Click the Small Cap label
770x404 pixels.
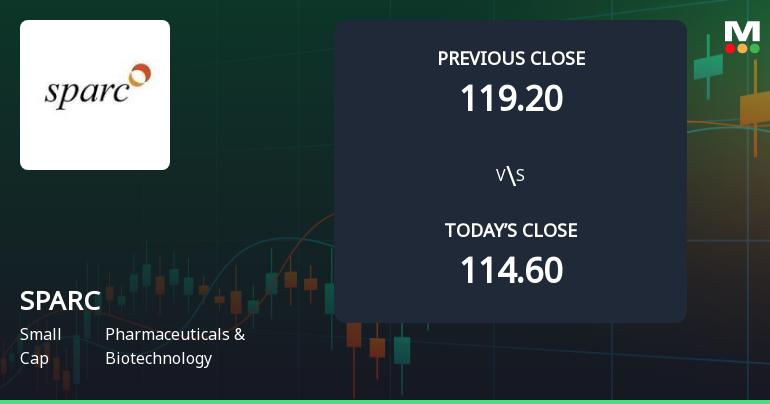pos(40,346)
